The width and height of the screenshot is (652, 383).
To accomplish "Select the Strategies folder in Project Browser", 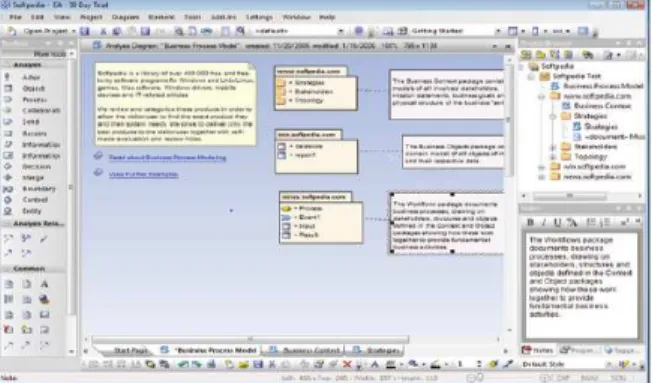I will coord(590,116).
